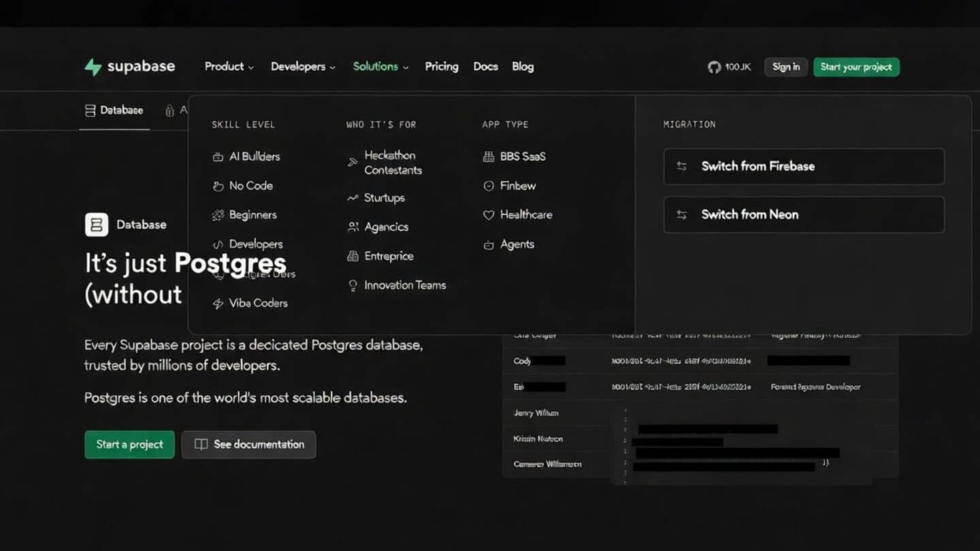Viewport: 980px width, 551px height.
Task: Expand the Developers dropdown menu
Action: coord(303,67)
